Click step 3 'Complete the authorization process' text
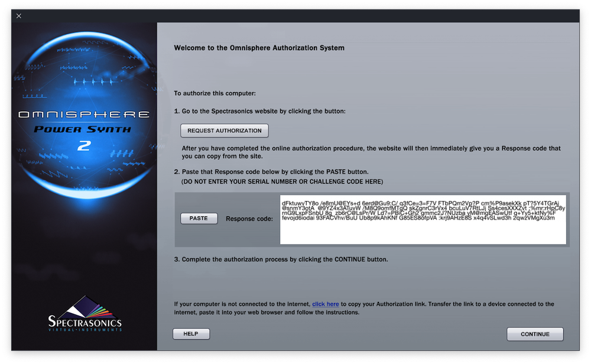Image resolution: width=591 pixels, height=364 pixels. point(281,259)
